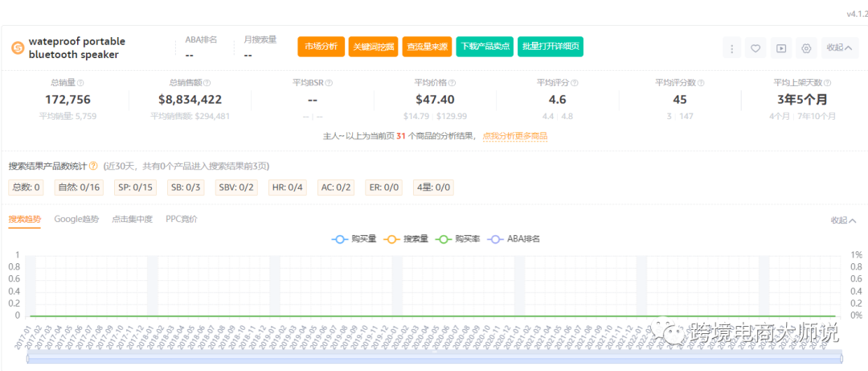The width and height of the screenshot is (868, 371).
Task: Open the three-dot more options menu
Action: coord(731,48)
